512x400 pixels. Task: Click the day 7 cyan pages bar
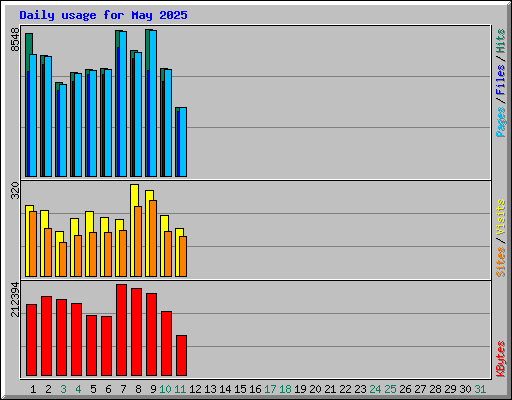coord(123,104)
